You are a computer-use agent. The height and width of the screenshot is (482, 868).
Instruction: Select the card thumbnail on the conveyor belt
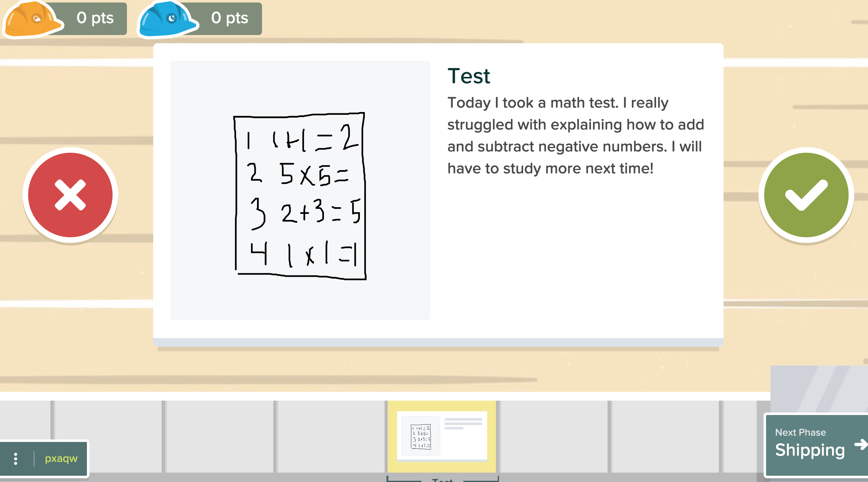pyautogui.click(x=442, y=437)
